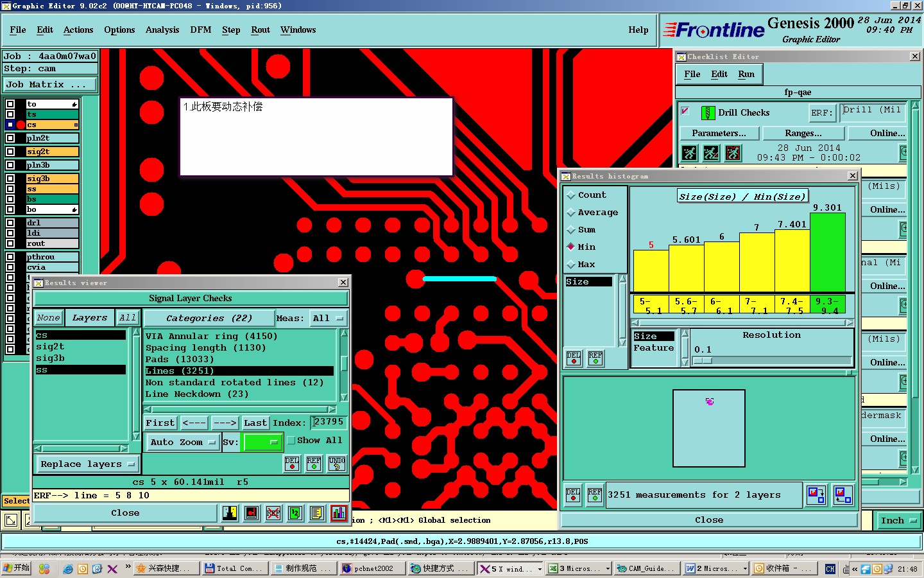Click the Parameters... button
Screen dimensions: 924x578
719,133
